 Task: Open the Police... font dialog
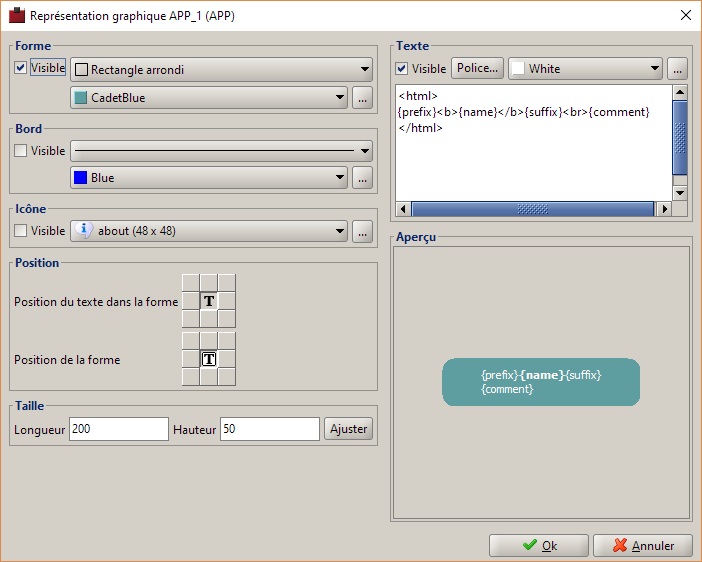point(477,68)
